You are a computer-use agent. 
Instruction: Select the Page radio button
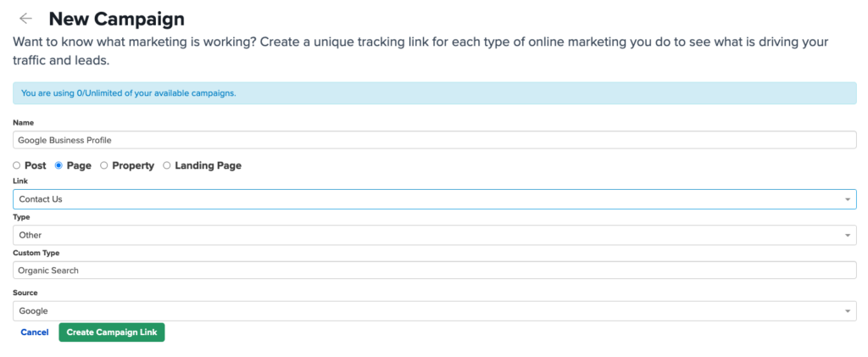(x=58, y=165)
